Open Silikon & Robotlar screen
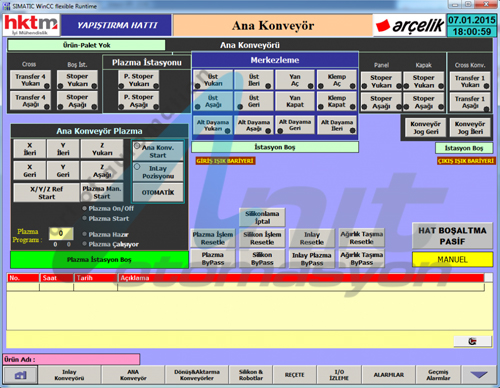 (251, 375)
